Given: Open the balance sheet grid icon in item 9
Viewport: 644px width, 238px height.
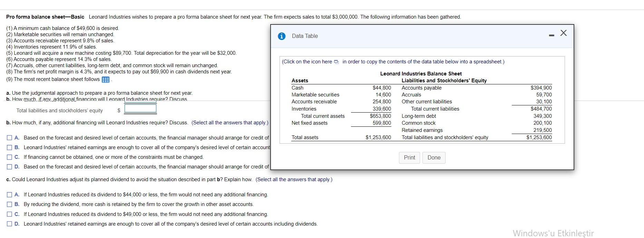Looking at the screenshot, I should pyautogui.click(x=106, y=80).
